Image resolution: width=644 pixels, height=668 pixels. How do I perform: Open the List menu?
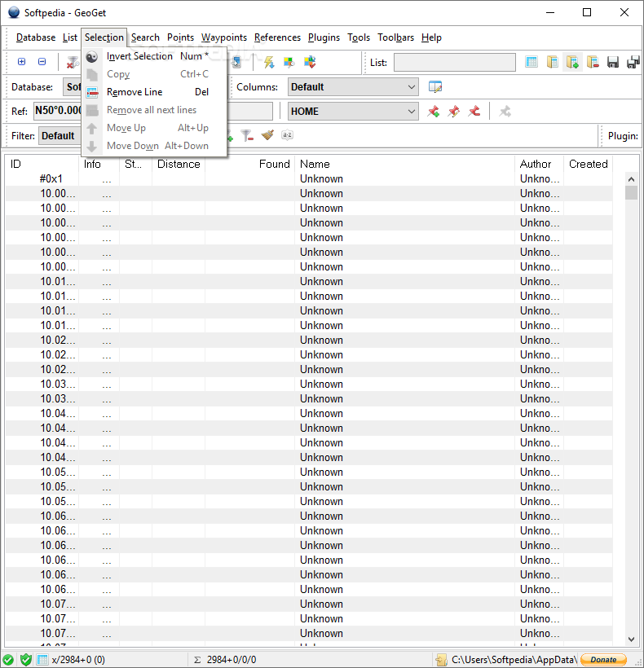(70, 37)
